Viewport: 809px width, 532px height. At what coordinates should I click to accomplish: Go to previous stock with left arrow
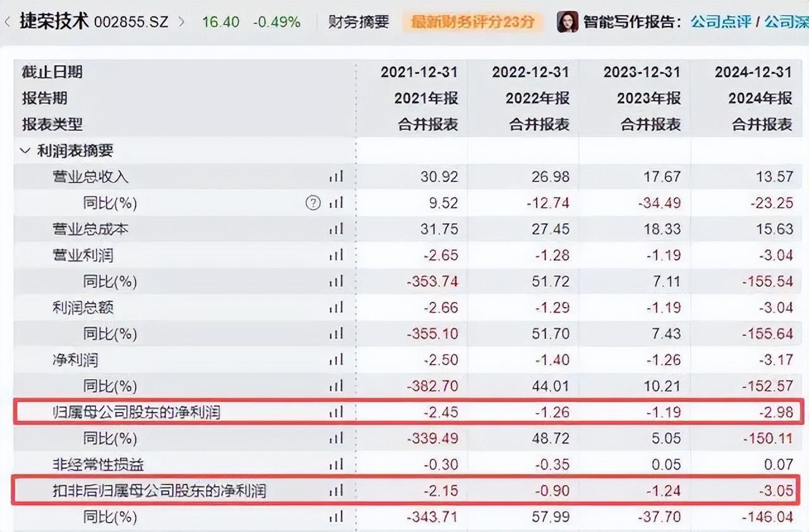[x=7, y=22]
